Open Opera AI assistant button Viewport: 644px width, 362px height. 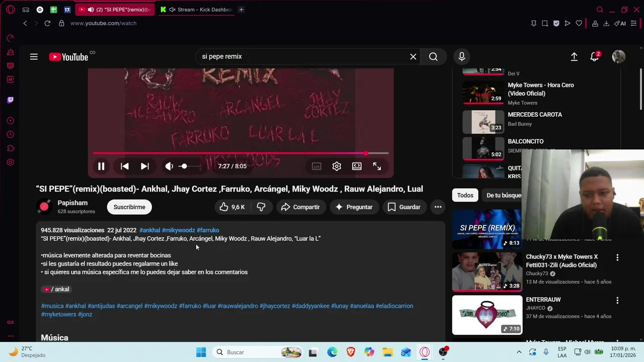click(x=621, y=23)
